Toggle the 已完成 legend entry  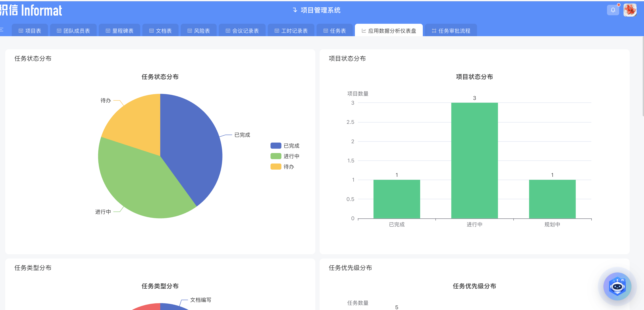[285, 146]
